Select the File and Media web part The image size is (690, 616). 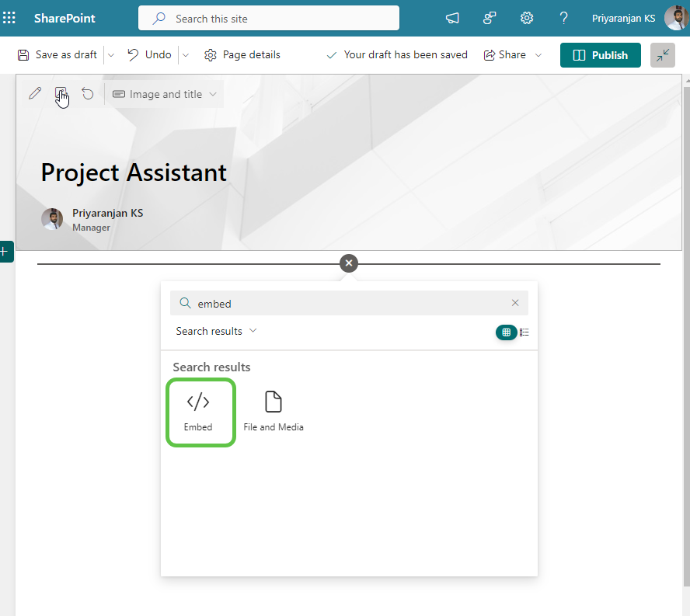point(274,408)
